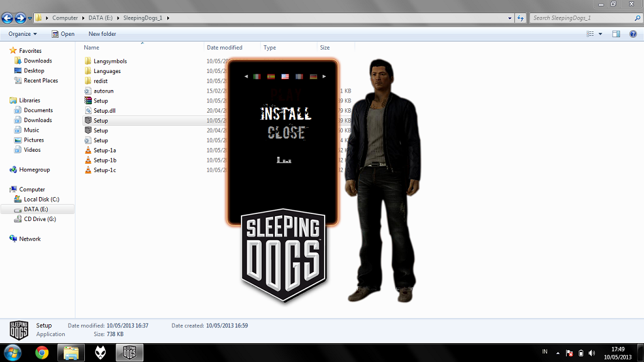644x362 pixels.
Task: Select the Setup.dll file
Action: tap(104, 111)
